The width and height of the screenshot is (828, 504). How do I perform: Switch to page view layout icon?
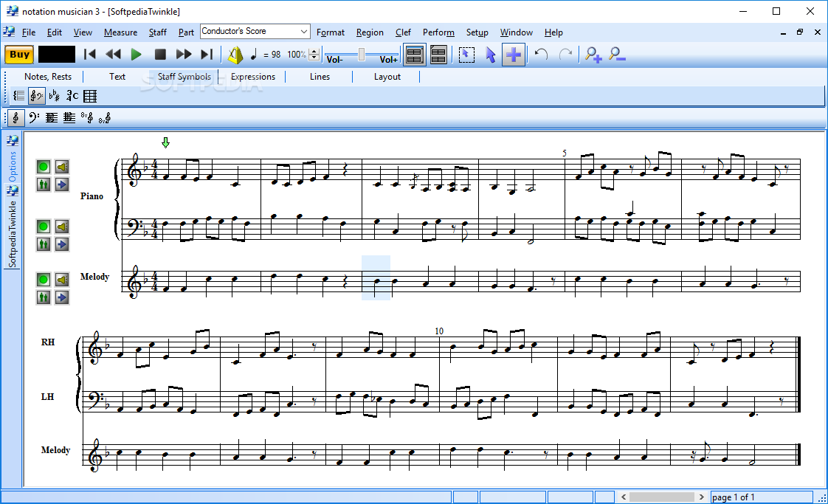[x=438, y=55]
